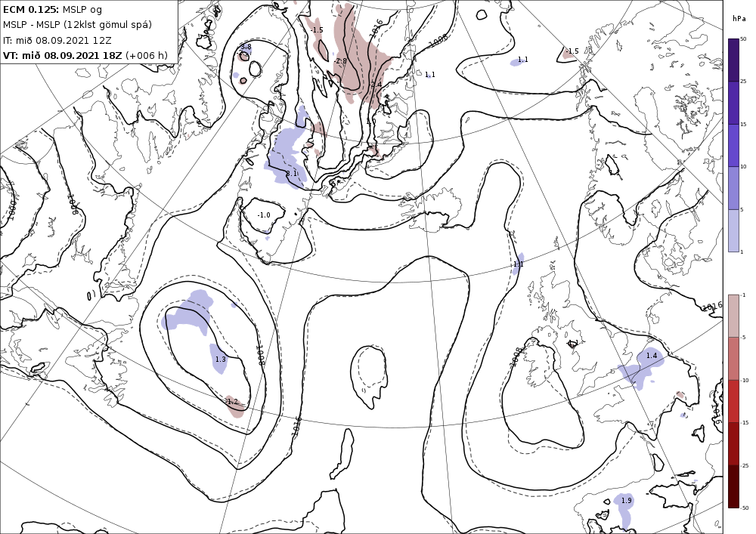Click the '1.3' value in blue patch

[220, 360]
